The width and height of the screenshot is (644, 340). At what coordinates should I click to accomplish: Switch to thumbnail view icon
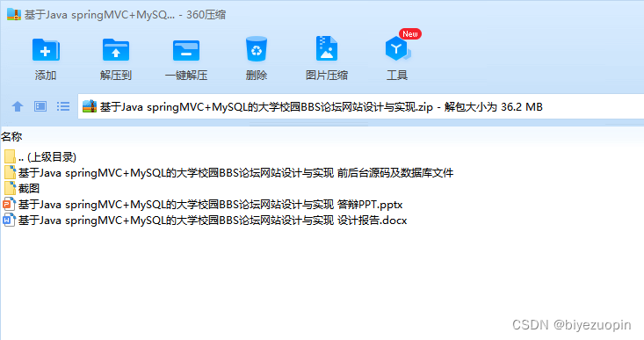click(x=40, y=107)
